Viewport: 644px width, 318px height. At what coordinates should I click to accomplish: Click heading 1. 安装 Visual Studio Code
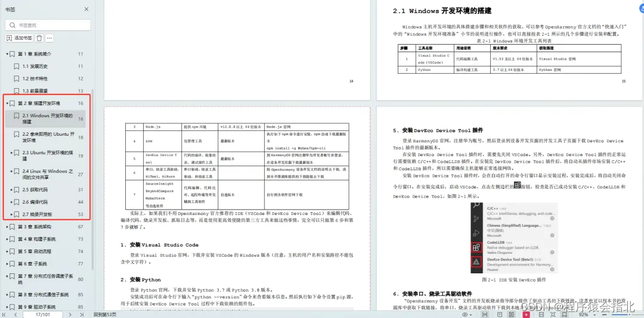tap(159, 245)
